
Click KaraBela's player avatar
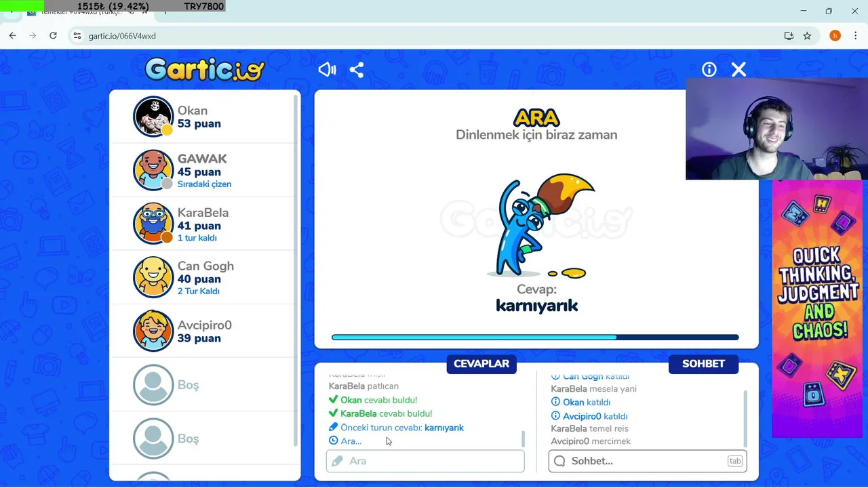153,224
